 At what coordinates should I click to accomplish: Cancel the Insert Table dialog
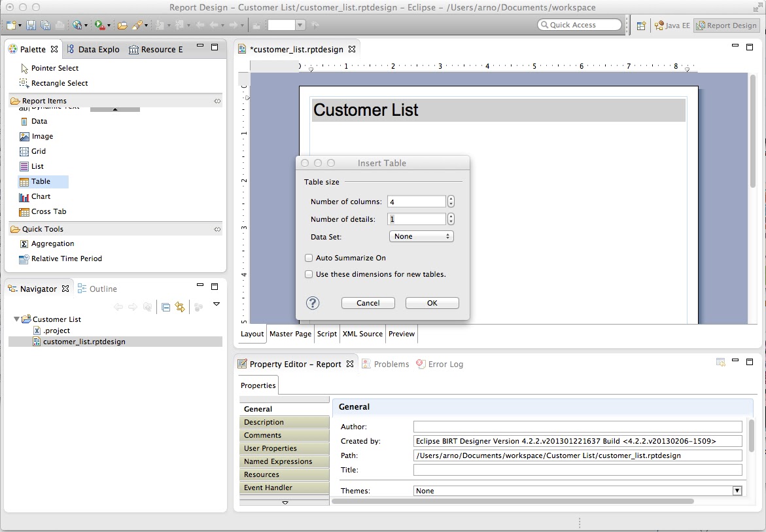click(368, 303)
